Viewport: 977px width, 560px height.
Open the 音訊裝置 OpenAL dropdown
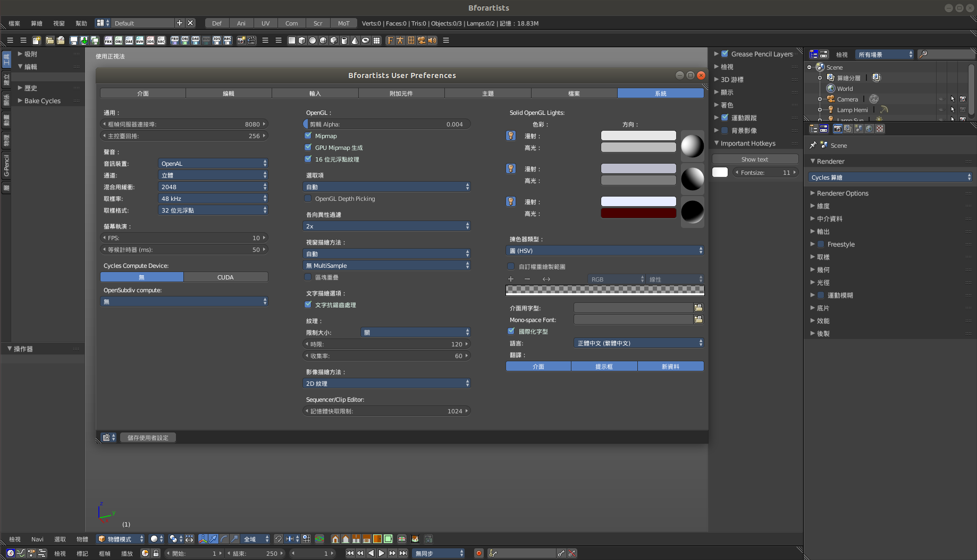213,163
